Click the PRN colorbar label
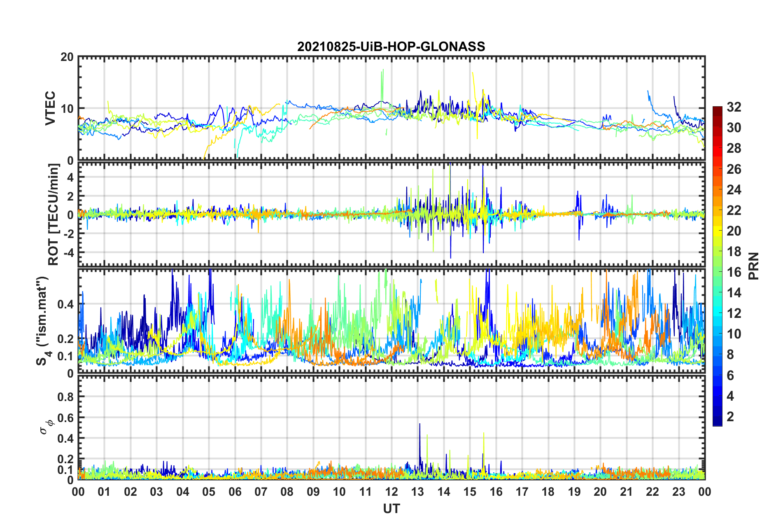This screenshot has height=532, width=783. (753, 266)
